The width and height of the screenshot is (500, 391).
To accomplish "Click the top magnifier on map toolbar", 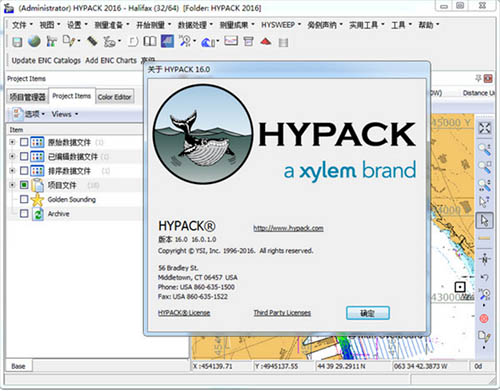I will coord(485,150).
